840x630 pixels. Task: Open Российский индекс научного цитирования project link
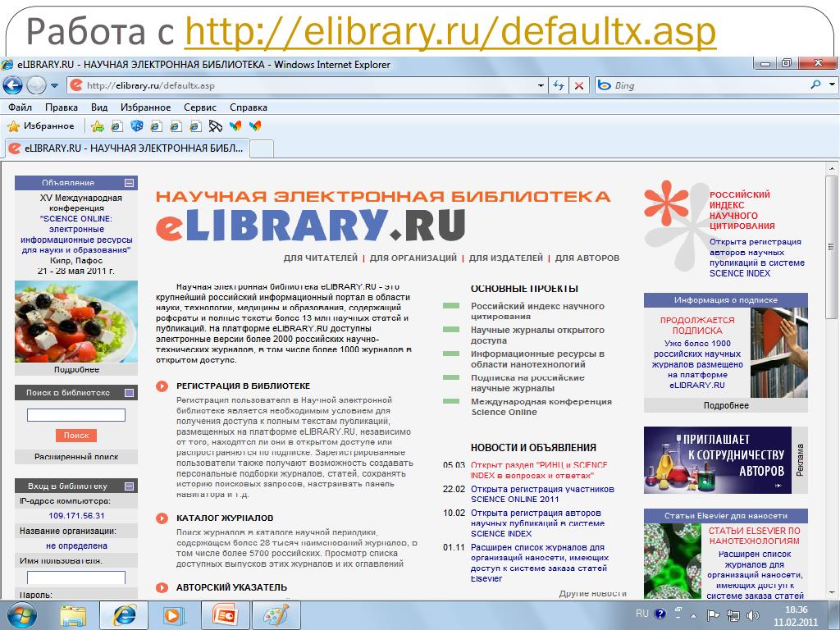pyautogui.click(x=537, y=311)
